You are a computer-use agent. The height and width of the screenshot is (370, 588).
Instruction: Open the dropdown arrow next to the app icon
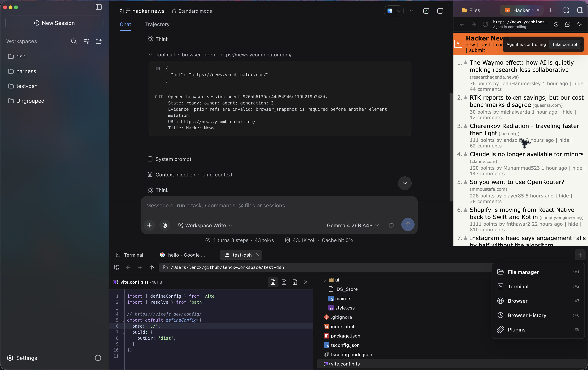click(399, 11)
